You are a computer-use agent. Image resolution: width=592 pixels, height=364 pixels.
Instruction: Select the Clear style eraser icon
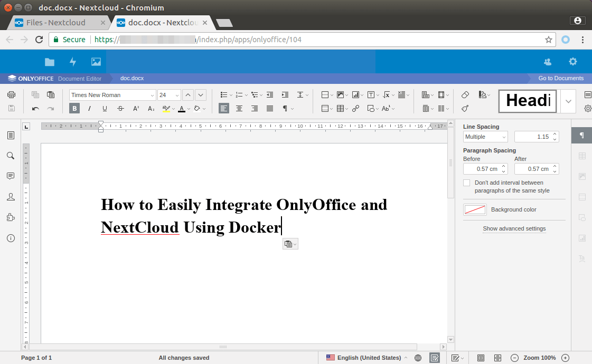465,95
